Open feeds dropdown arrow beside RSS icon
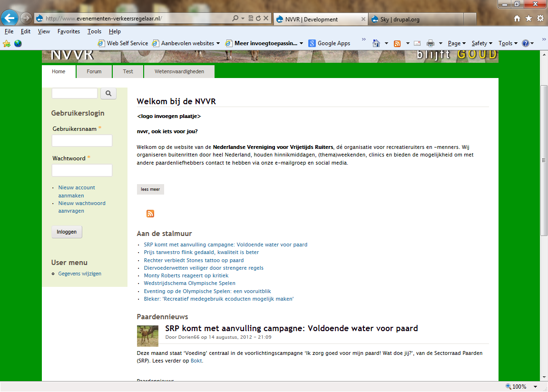The width and height of the screenshot is (548, 392). click(408, 43)
